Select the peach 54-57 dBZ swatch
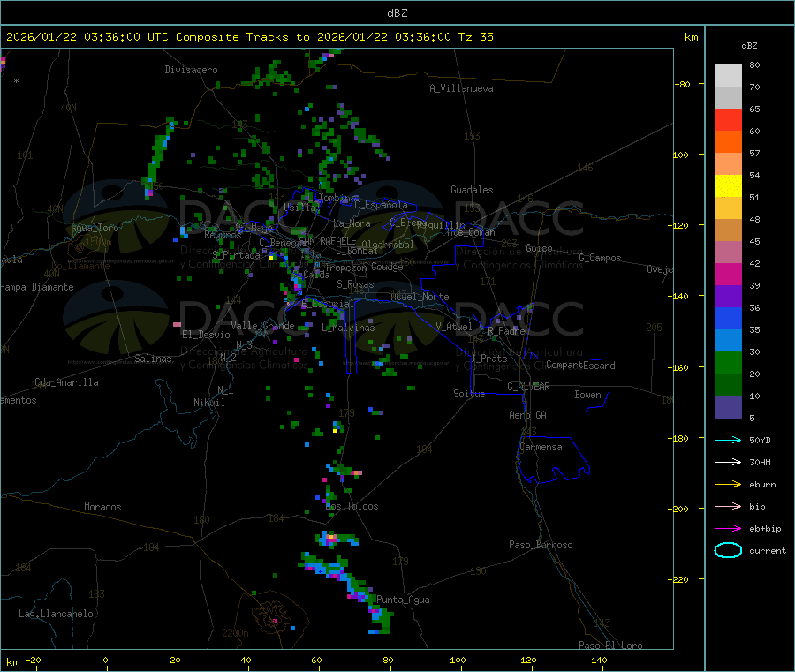795x672 pixels. 728,163
